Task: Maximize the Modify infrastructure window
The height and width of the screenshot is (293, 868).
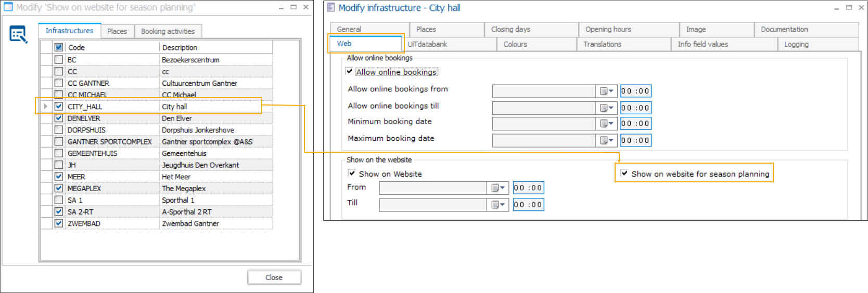Action: pyautogui.click(x=849, y=7)
